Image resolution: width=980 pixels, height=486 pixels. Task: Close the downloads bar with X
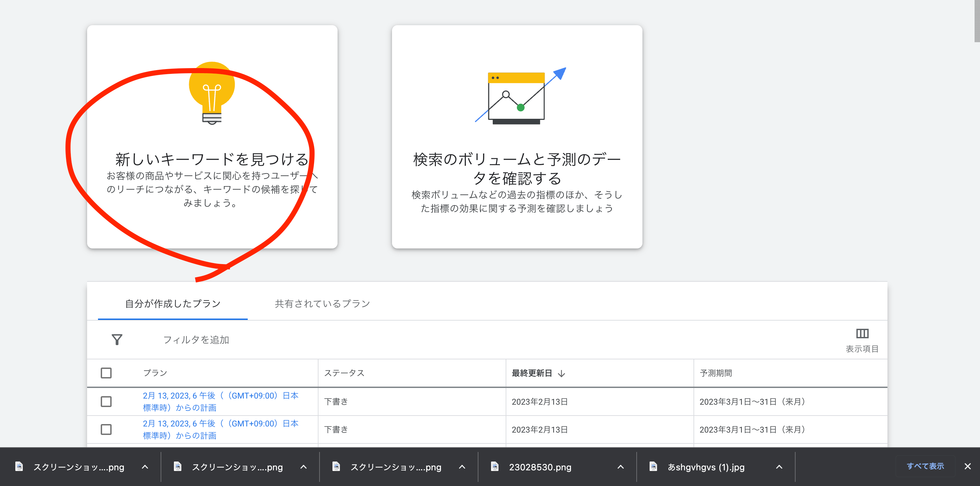(967, 466)
